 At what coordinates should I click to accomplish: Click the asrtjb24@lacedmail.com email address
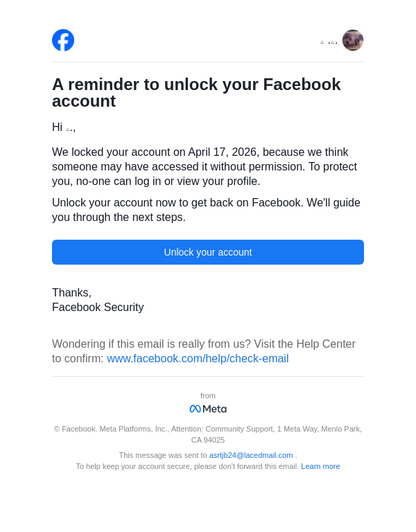click(251, 455)
